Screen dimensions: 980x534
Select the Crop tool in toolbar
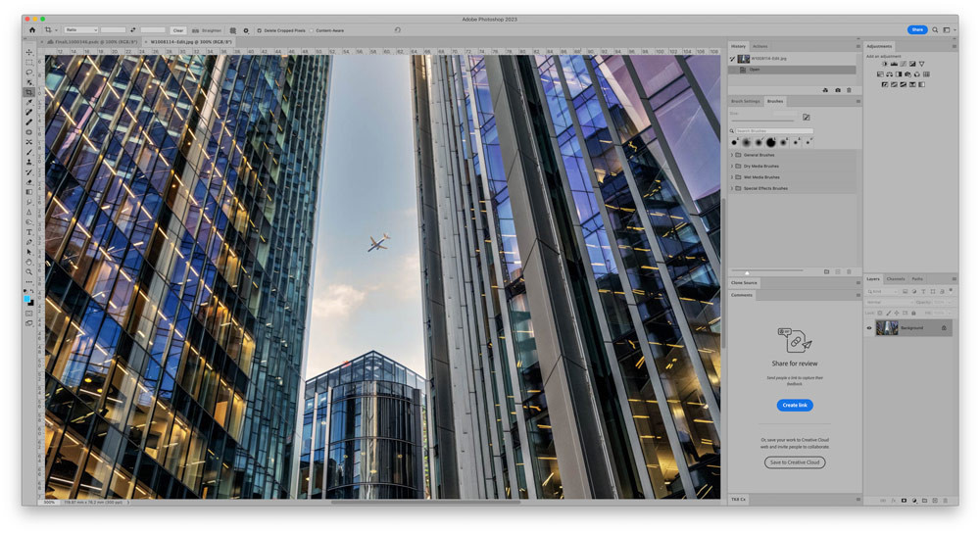(x=29, y=92)
